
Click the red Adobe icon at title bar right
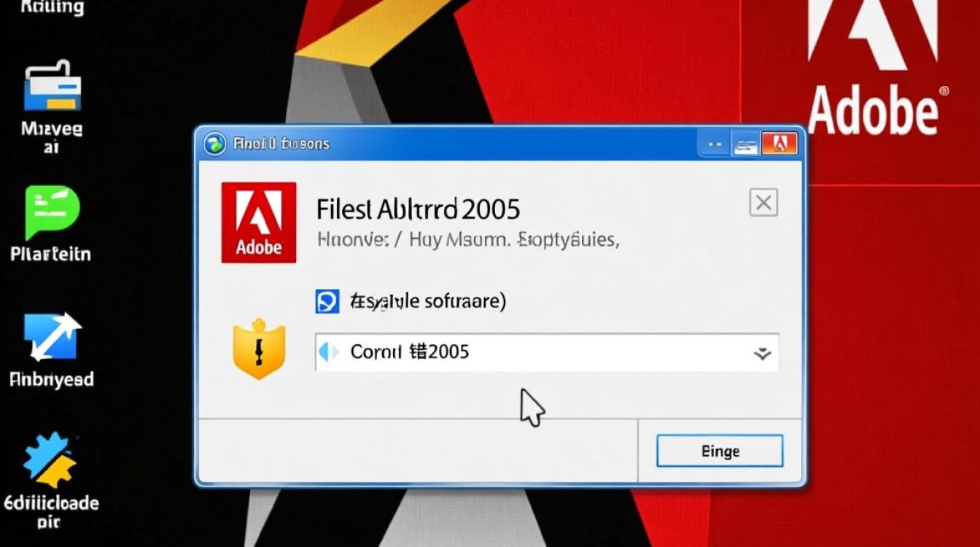point(780,144)
